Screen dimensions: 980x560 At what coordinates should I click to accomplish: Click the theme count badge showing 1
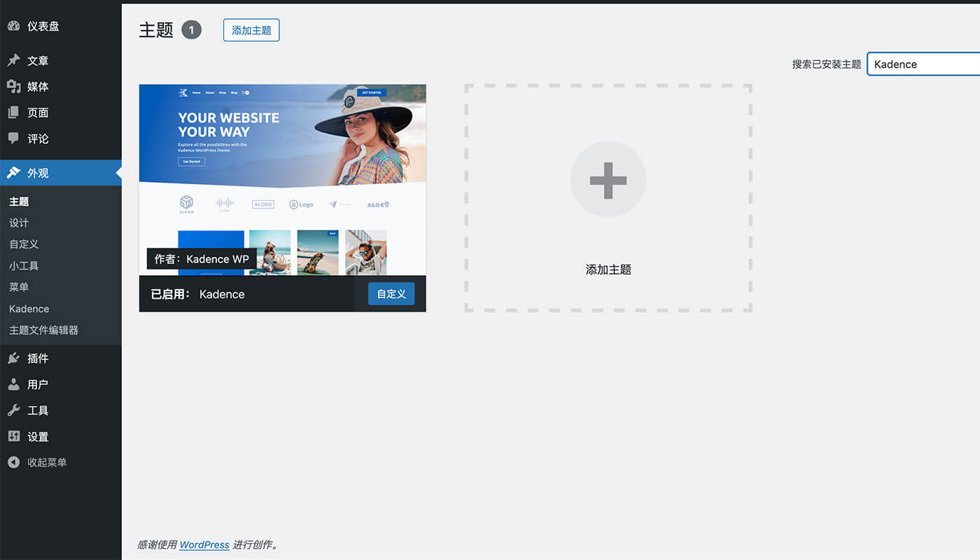tap(191, 30)
